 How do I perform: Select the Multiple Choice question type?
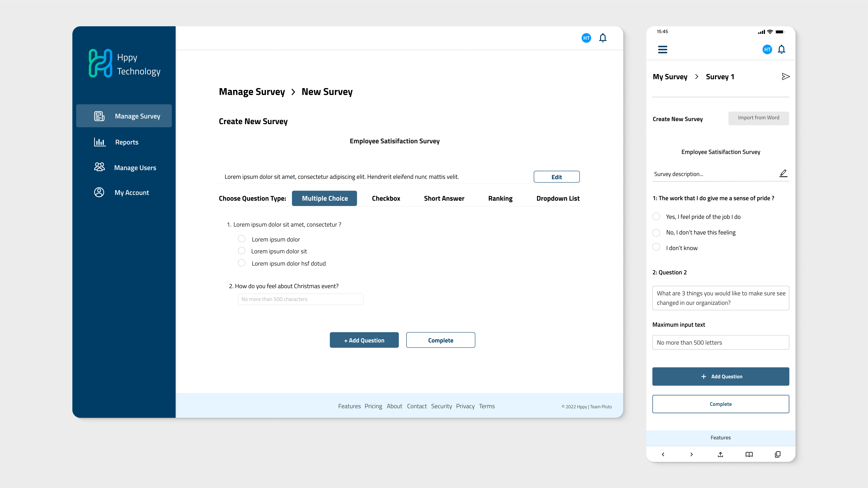[325, 198]
